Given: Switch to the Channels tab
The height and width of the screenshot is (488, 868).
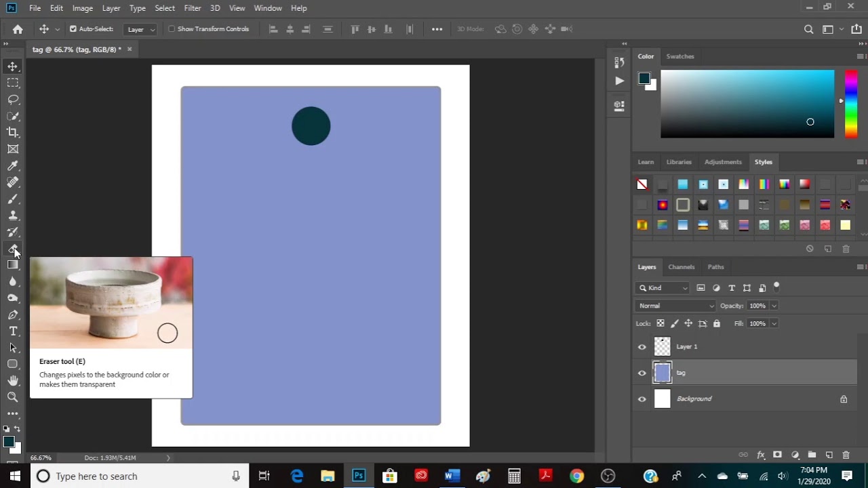Looking at the screenshot, I should click(x=682, y=267).
